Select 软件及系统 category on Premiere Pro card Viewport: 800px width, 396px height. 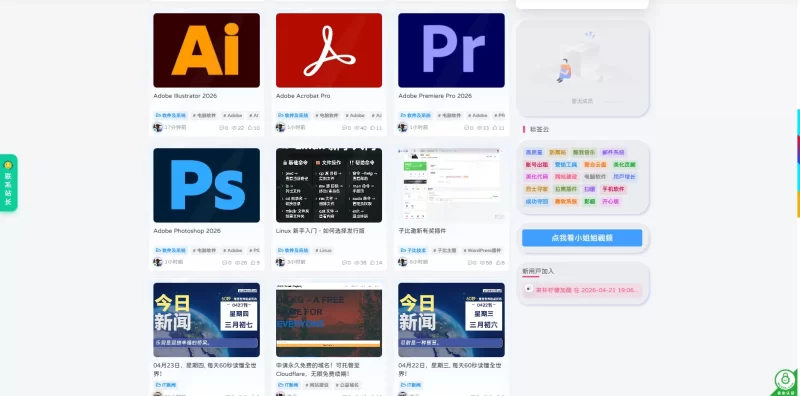pyautogui.click(x=416, y=116)
